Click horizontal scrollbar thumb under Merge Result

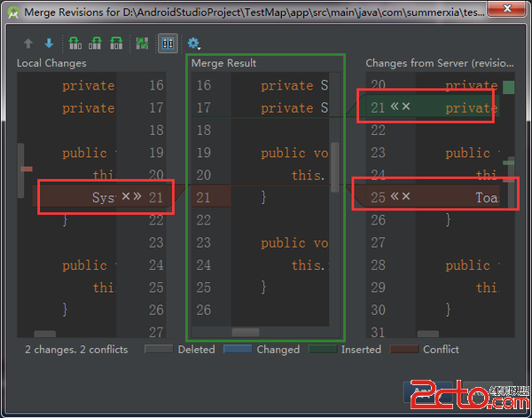246,332
